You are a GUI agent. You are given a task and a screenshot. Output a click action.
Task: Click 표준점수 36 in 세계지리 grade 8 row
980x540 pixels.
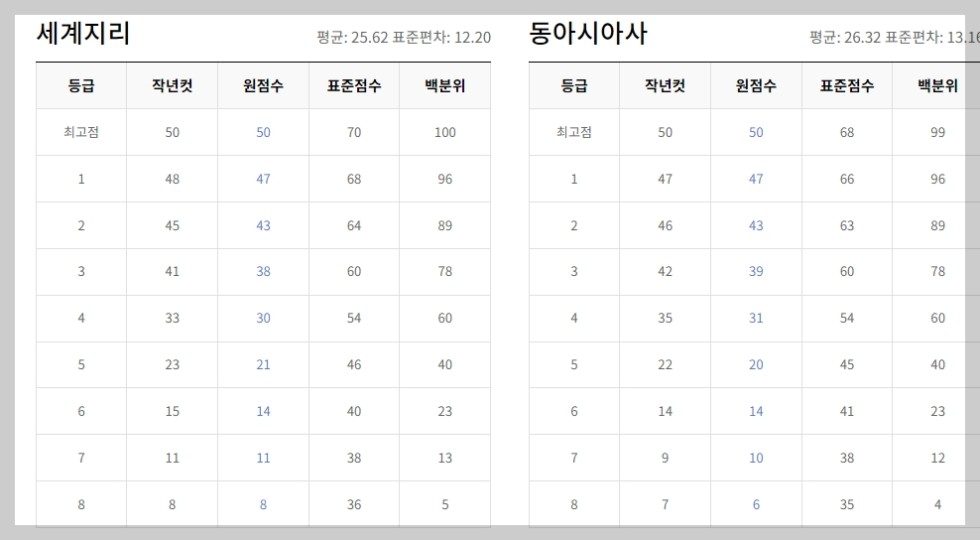click(354, 505)
